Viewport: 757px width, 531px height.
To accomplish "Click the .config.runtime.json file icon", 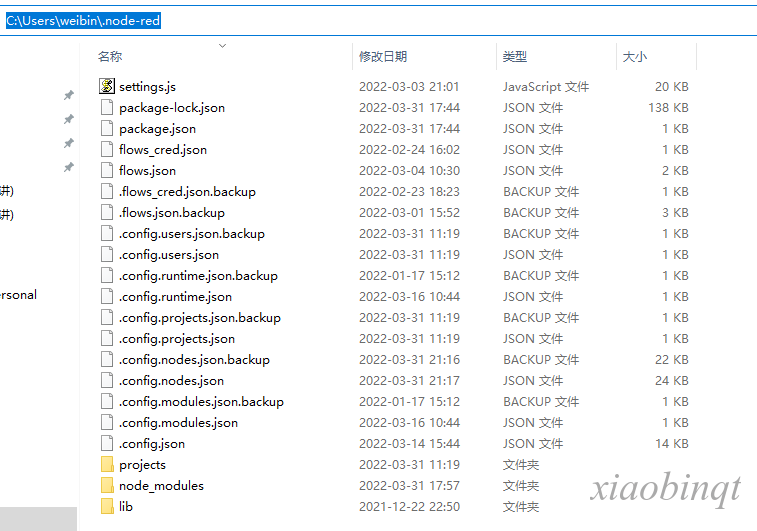I will pos(107,296).
